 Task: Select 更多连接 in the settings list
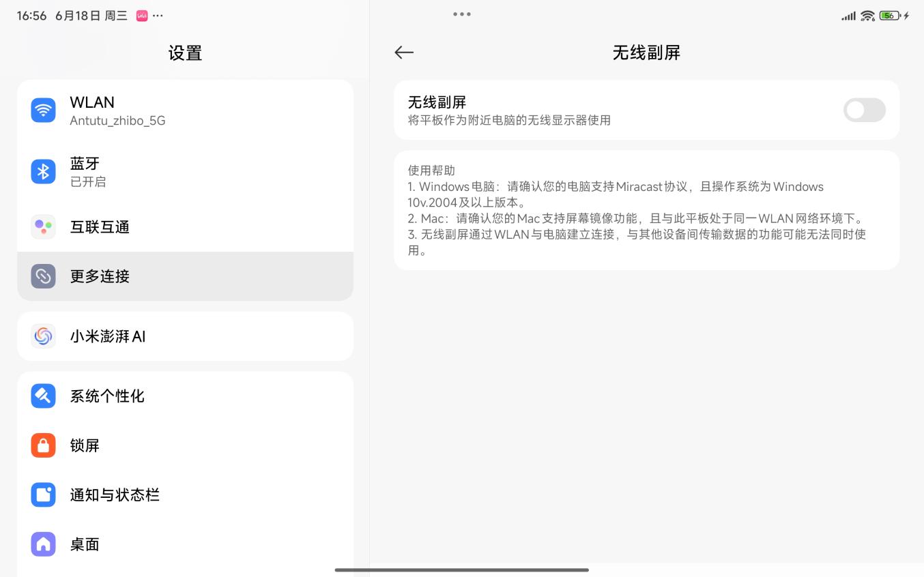(x=185, y=276)
